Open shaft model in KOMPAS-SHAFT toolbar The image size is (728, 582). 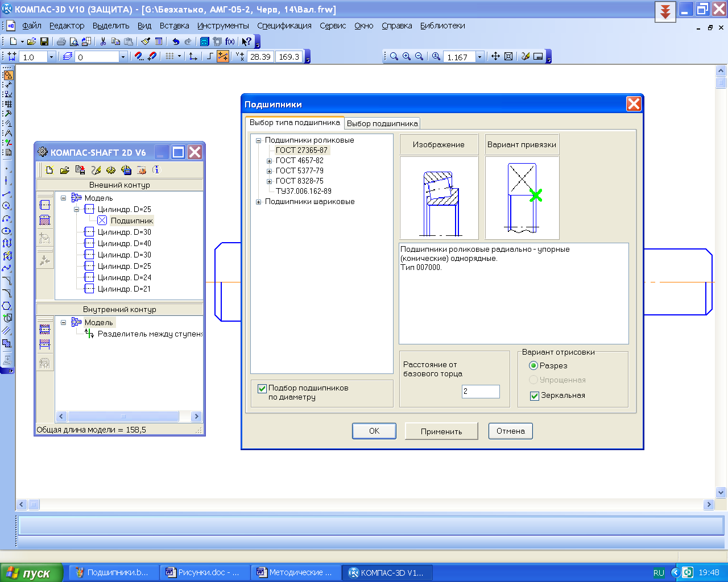tap(65, 170)
